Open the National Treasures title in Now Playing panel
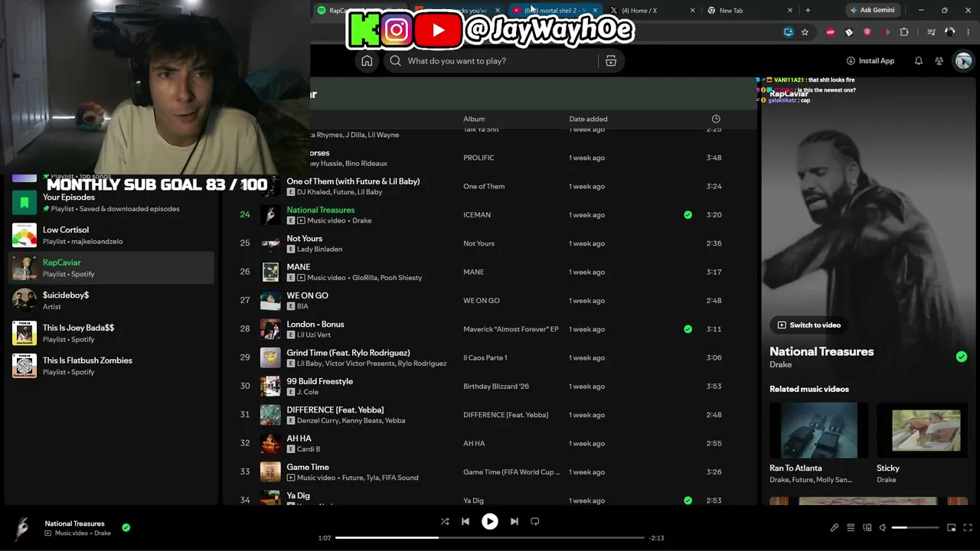 pyautogui.click(x=822, y=351)
